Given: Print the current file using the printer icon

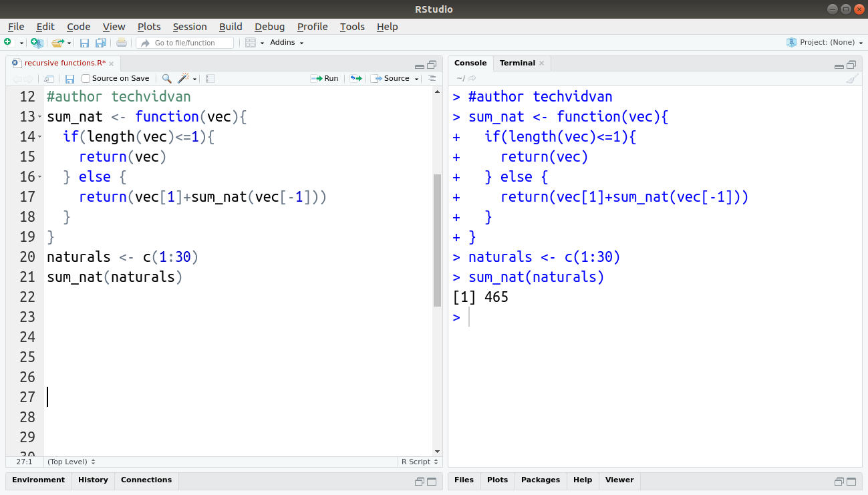Looking at the screenshot, I should [x=120, y=42].
